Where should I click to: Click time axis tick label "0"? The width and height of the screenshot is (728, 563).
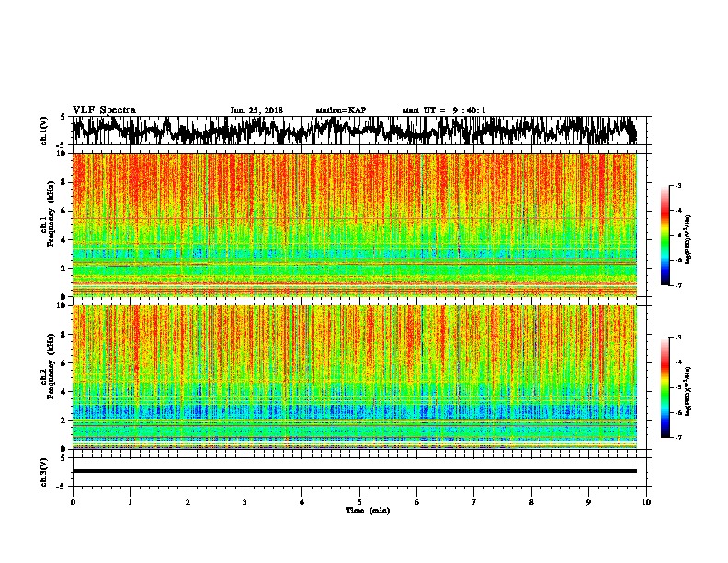point(73,502)
